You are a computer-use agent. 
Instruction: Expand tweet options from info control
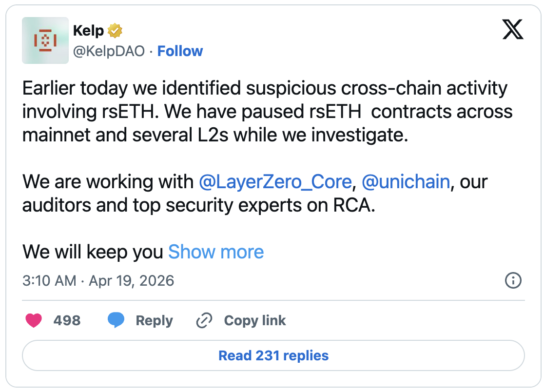pos(513,281)
